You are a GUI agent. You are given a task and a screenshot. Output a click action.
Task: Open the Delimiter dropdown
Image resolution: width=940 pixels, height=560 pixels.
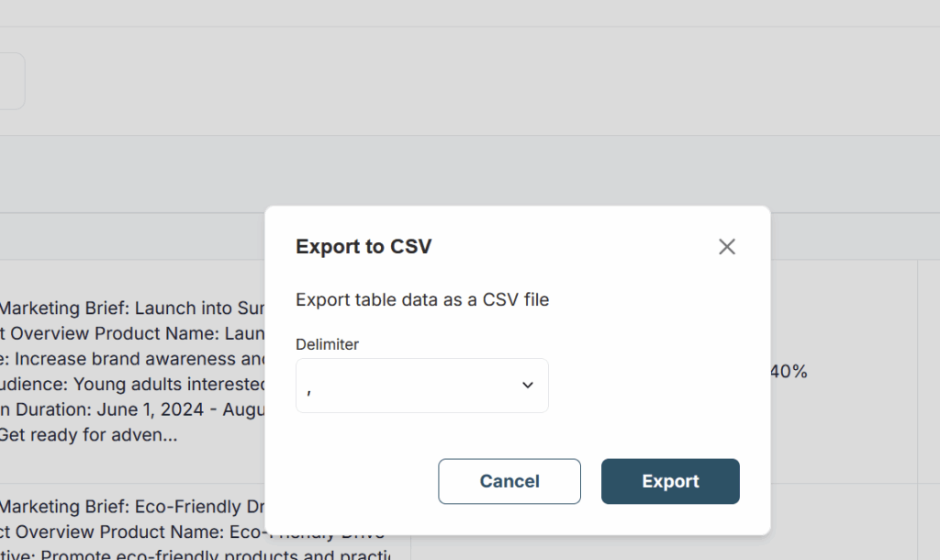[421, 386]
